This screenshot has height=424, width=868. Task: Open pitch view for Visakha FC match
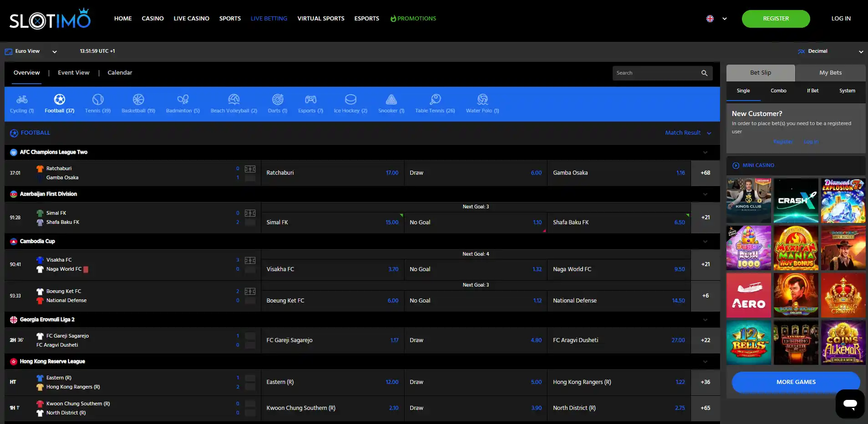pyautogui.click(x=250, y=260)
